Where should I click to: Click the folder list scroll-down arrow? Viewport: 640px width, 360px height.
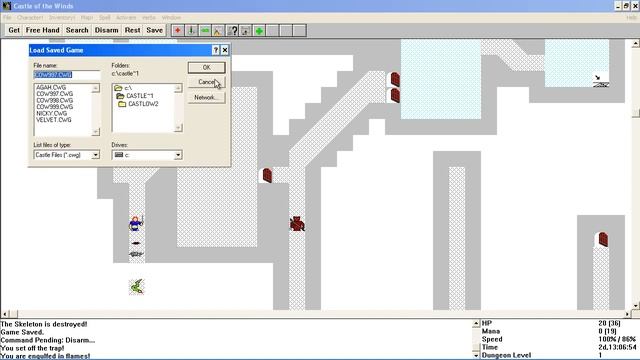pyautogui.click(x=178, y=128)
